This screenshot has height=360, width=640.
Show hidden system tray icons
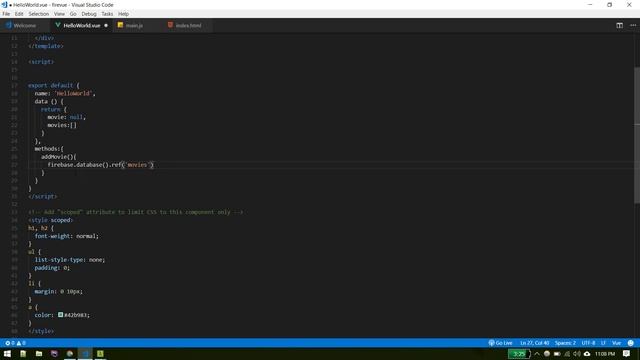pos(537,354)
